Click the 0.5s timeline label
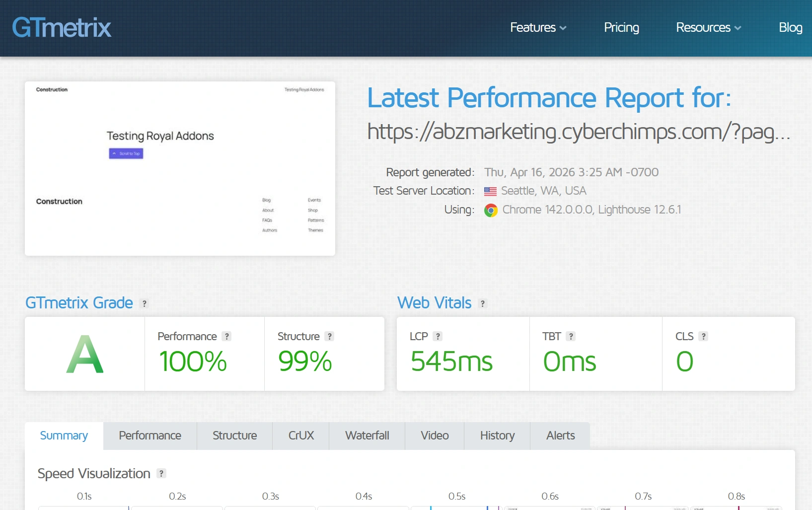The height and width of the screenshot is (510, 812). point(457,497)
